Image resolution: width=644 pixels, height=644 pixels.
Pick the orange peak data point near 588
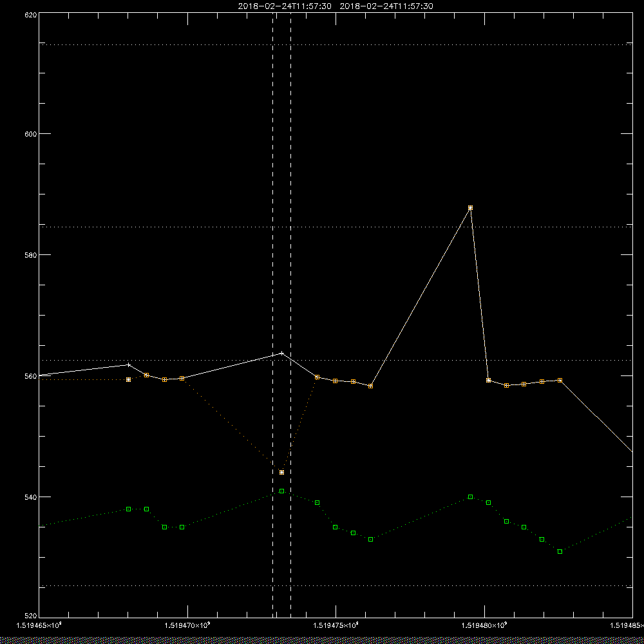tap(470, 208)
